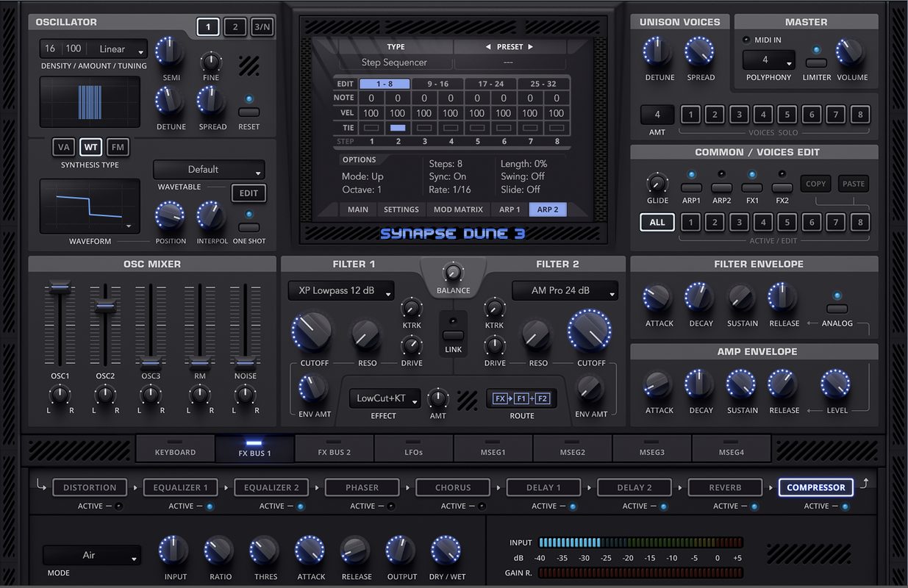Image resolution: width=908 pixels, height=588 pixels.
Task: Switch to the MOD MATRIX tab
Action: (458, 209)
